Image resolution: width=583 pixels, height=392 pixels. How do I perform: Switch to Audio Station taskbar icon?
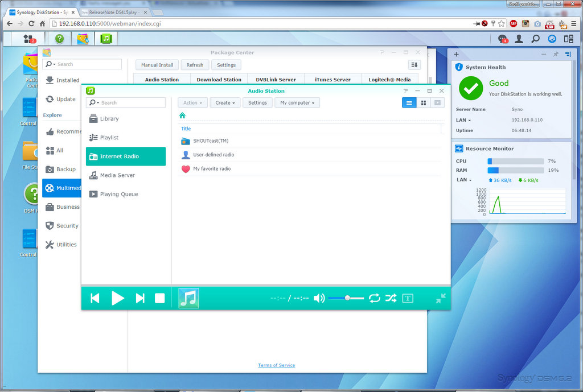(106, 39)
